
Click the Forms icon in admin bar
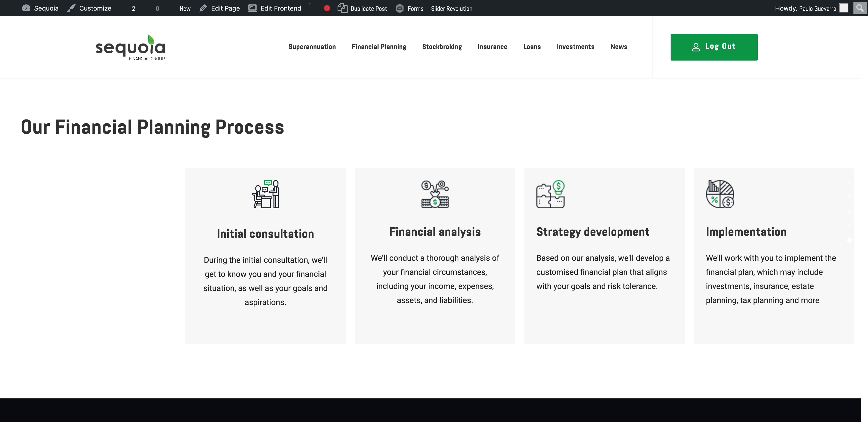click(x=400, y=8)
